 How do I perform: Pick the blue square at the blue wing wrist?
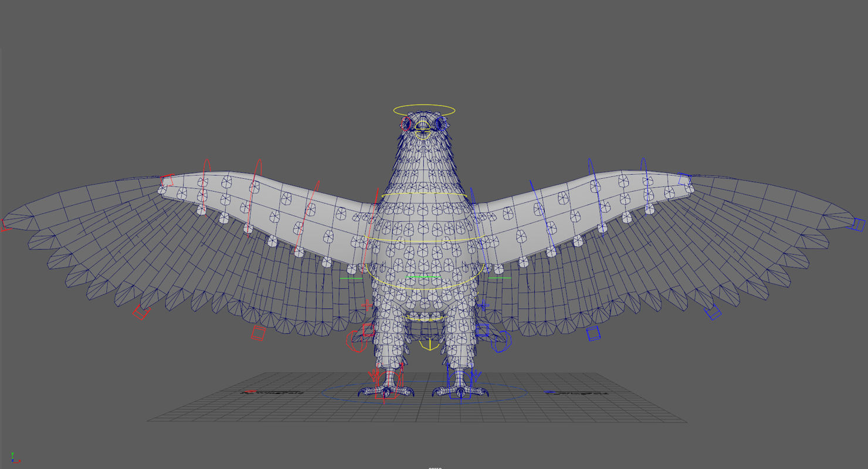pyautogui.click(x=685, y=180)
